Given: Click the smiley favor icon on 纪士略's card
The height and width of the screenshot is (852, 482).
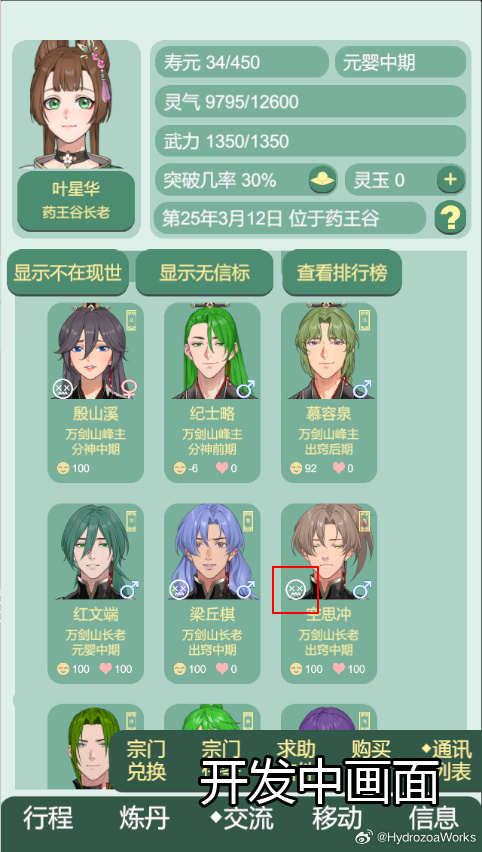Looking at the screenshot, I should coord(179,468).
